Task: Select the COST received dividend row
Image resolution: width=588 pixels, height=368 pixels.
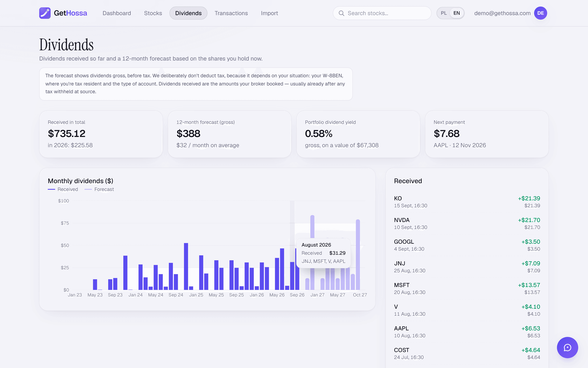Action: (x=467, y=353)
